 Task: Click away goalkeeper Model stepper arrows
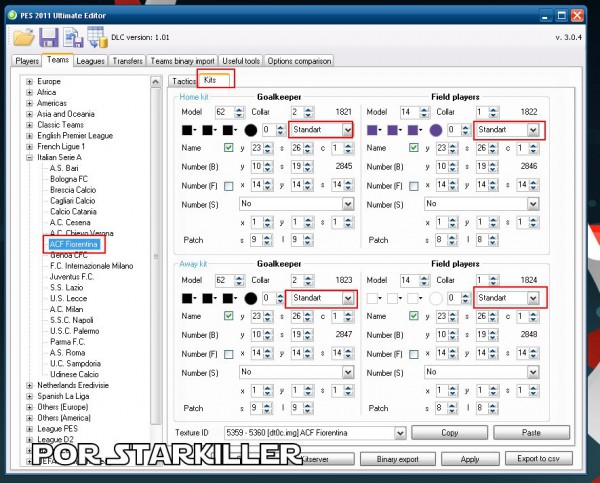pyautogui.click(x=239, y=281)
